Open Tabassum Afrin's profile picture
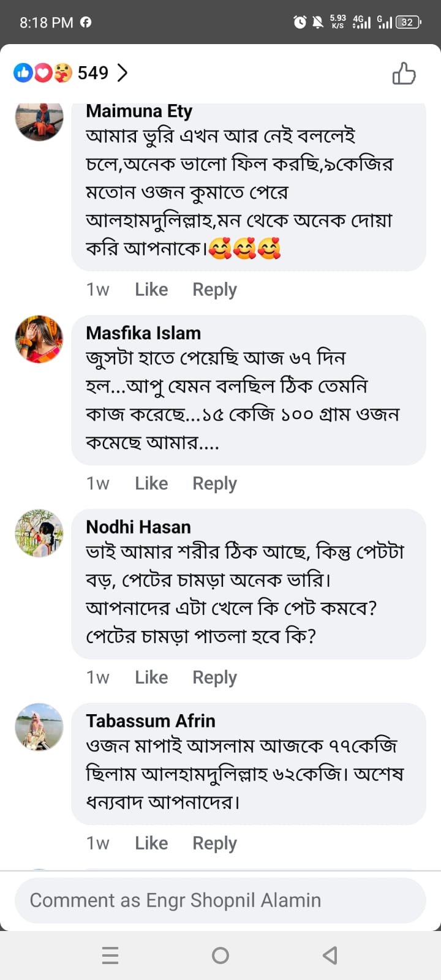 click(39, 727)
